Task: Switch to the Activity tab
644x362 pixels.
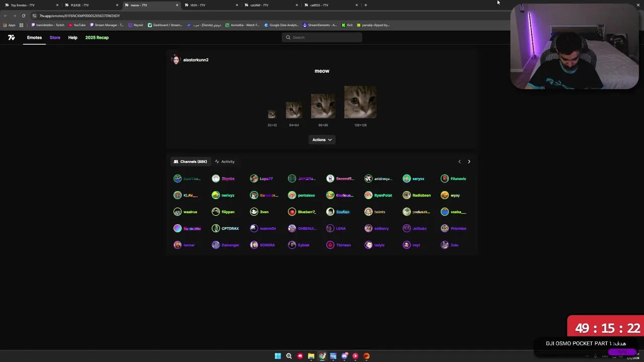Action: coord(224,161)
